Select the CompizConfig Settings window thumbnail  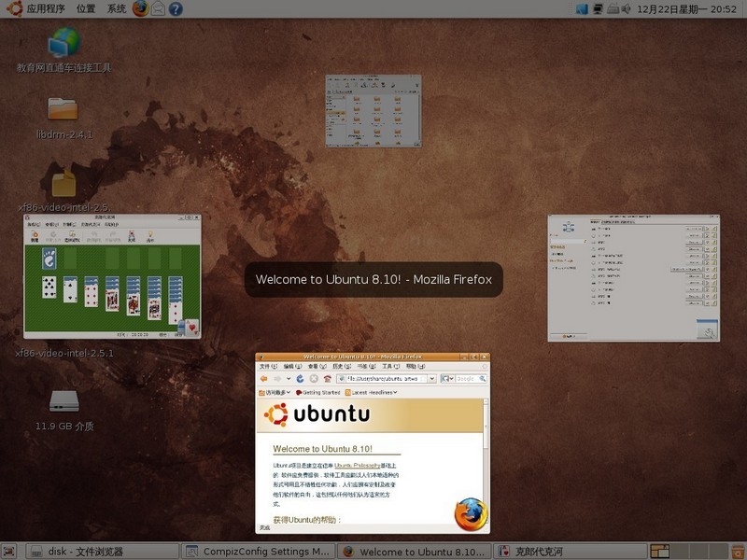[x=634, y=277]
